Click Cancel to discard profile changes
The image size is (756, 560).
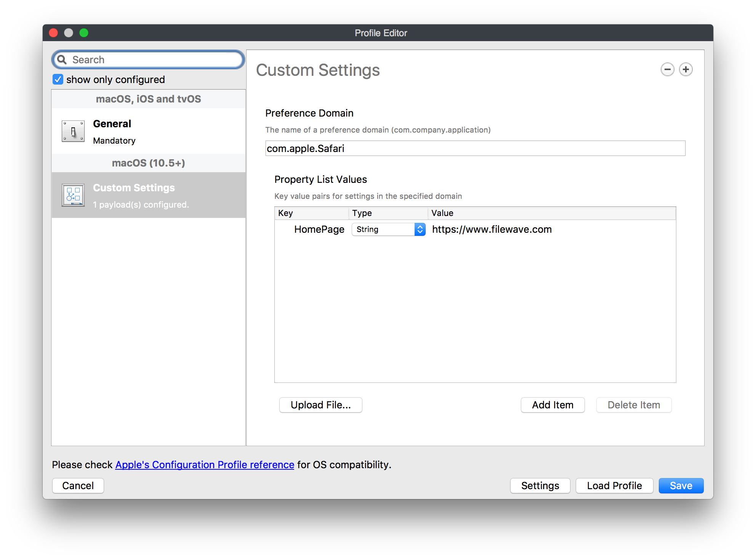78,486
